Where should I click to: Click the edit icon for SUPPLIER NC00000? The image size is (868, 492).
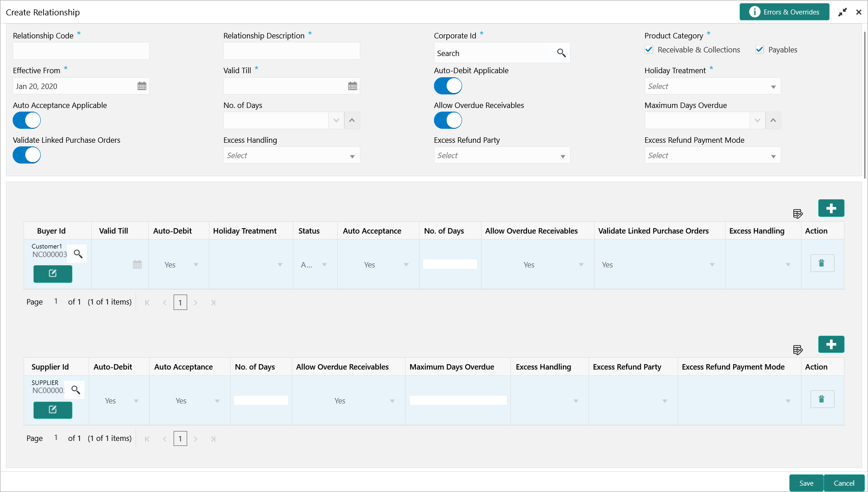tap(52, 409)
